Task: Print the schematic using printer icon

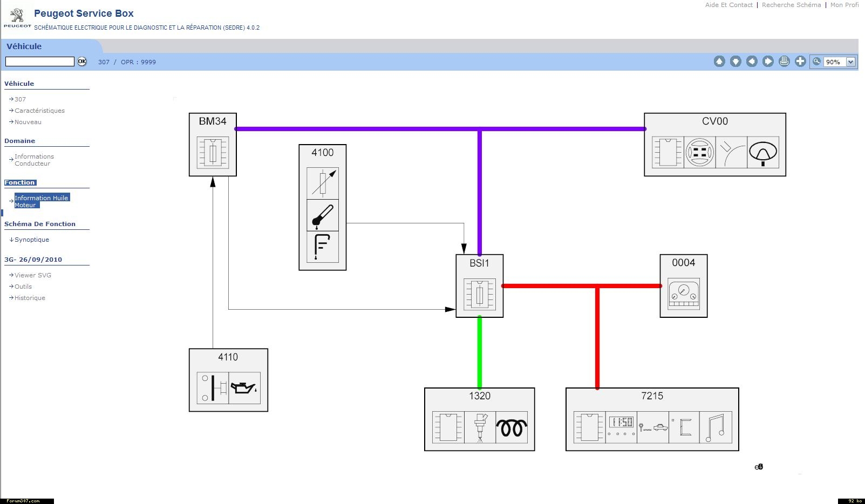Action: (x=784, y=62)
